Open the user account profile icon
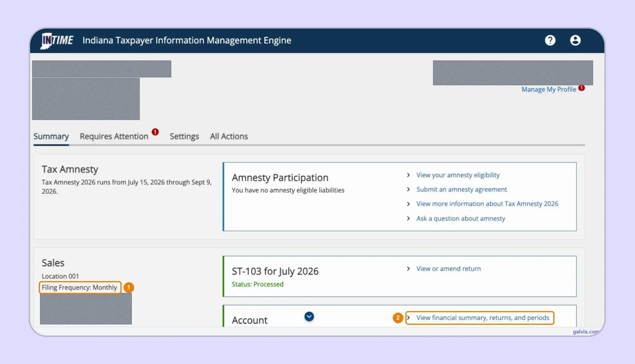Viewport: 635px width, 364px height. coord(575,40)
